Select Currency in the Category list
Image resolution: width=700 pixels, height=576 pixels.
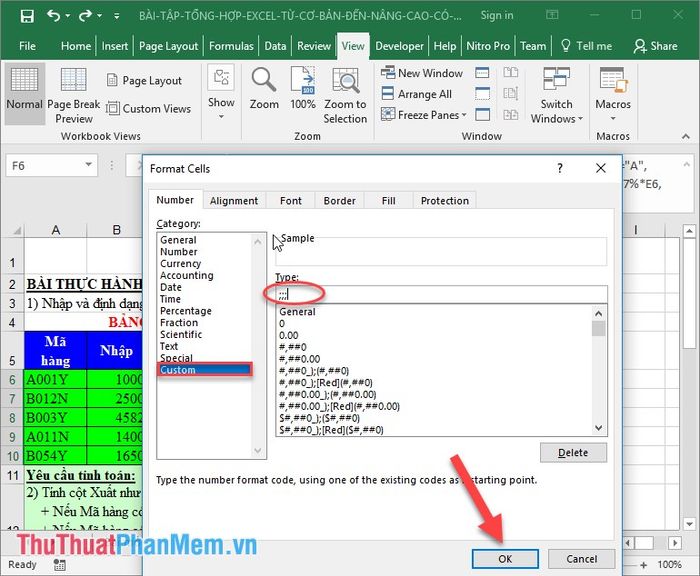tap(181, 264)
